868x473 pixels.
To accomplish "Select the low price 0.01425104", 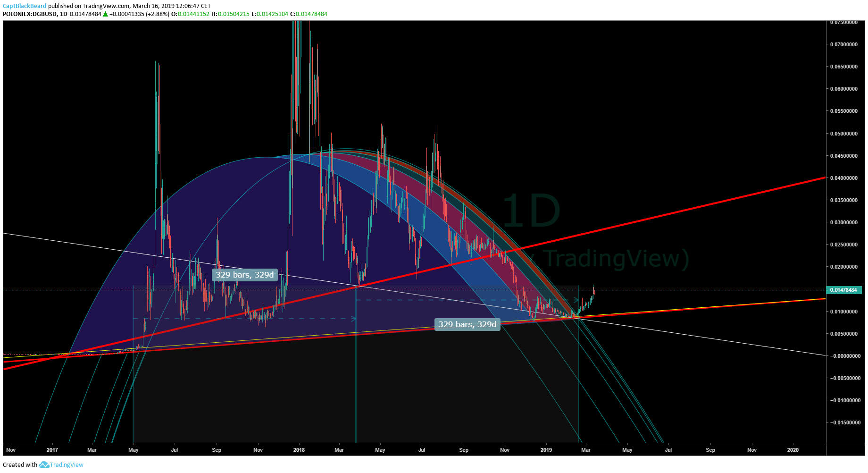I will coord(272,14).
